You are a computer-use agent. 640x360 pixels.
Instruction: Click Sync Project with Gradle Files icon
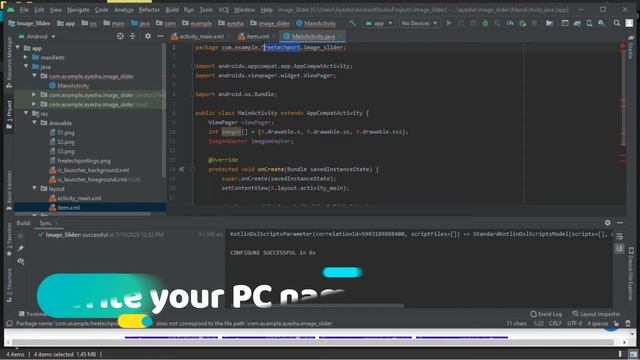577,23
